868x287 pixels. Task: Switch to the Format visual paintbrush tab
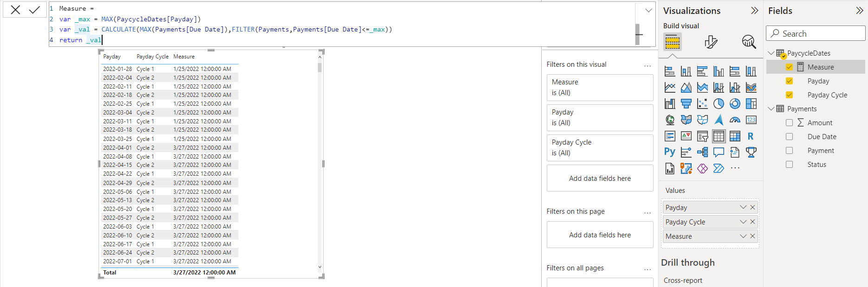(711, 42)
